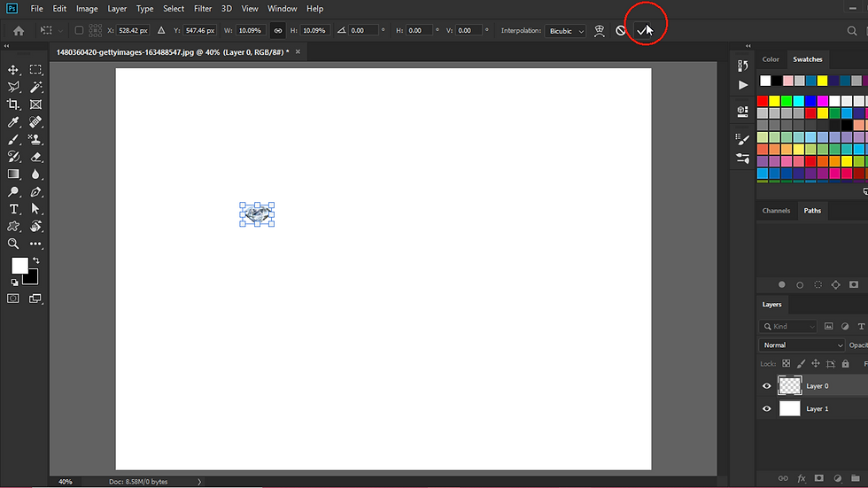Open the Window menu
The image size is (868, 488).
click(x=283, y=8)
